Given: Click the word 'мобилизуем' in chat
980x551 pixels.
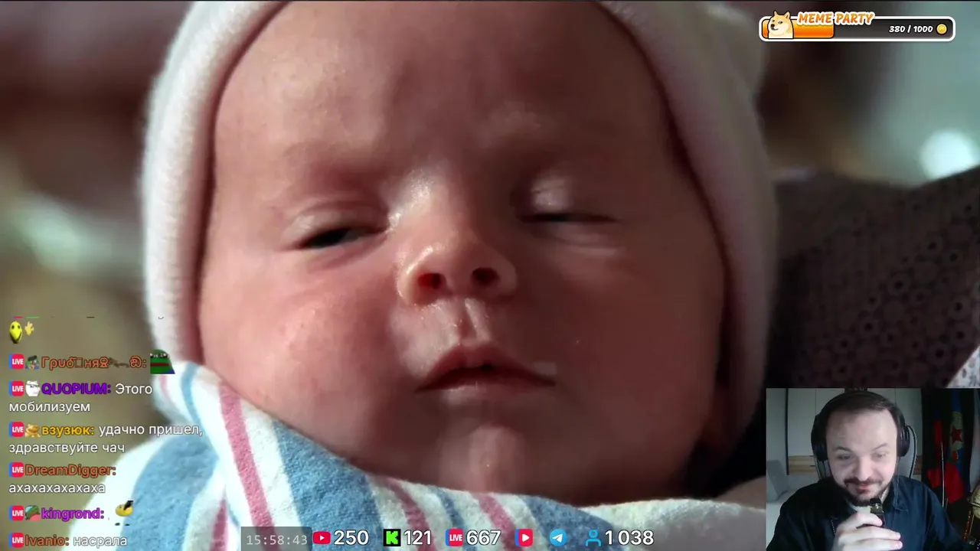Looking at the screenshot, I should 50,407.
